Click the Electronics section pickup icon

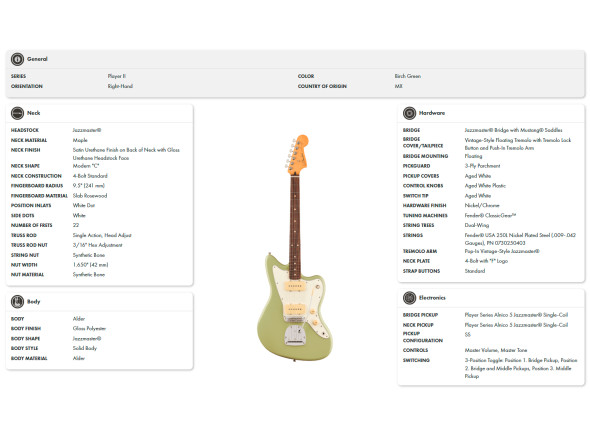click(409, 298)
